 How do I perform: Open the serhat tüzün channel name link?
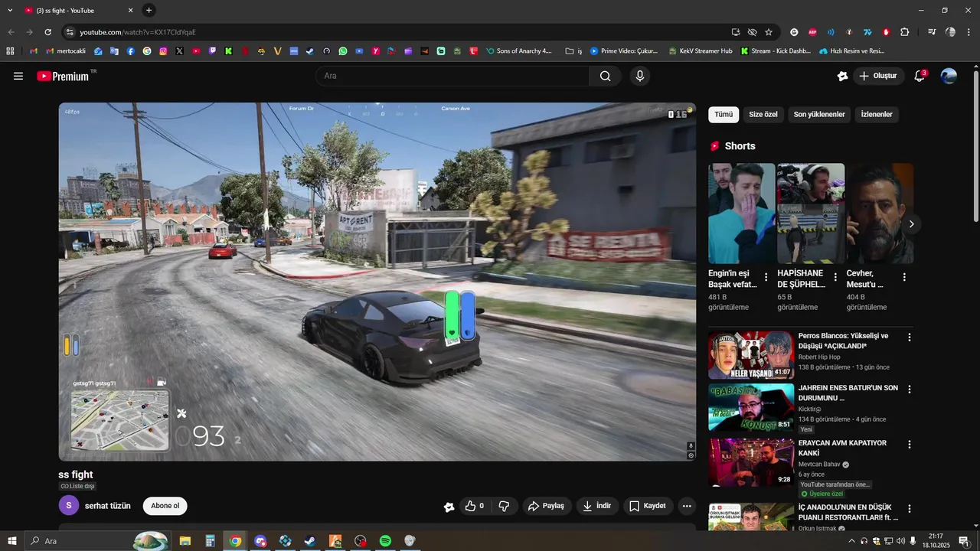108,506
